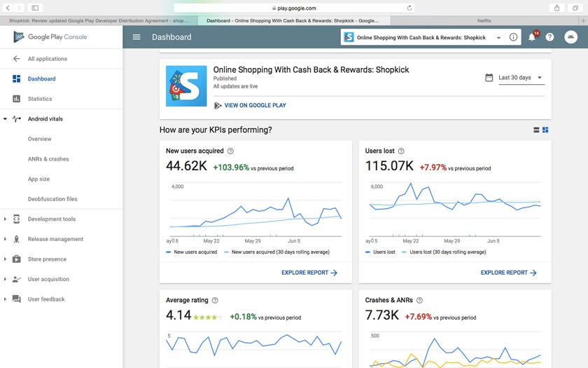Explore report for New users acquired

click(309, 273)
